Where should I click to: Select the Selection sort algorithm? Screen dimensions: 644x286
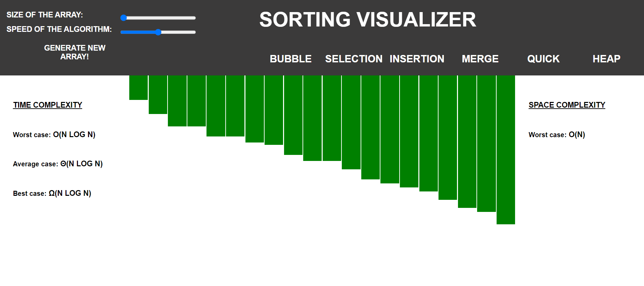click(x=354, y=59)
